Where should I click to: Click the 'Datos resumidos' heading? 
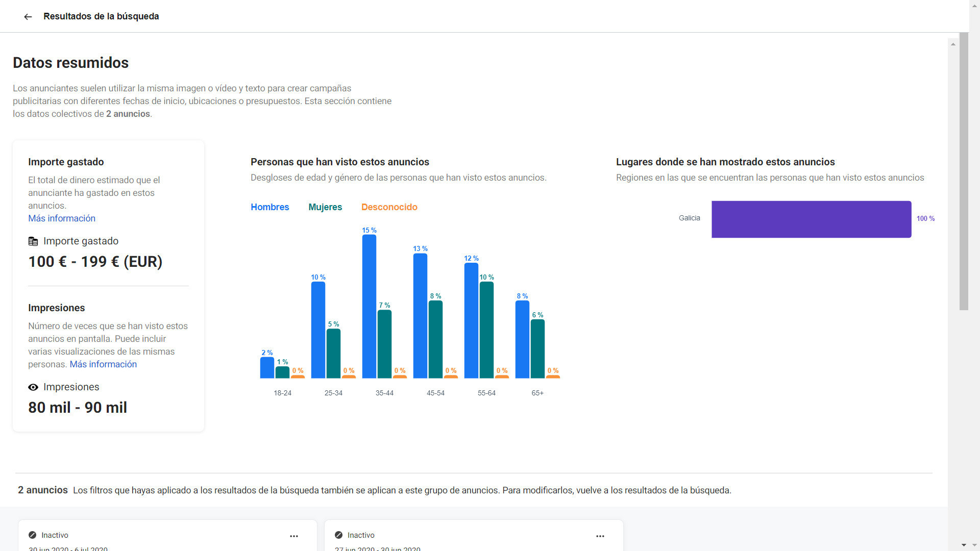pos(70,63)
